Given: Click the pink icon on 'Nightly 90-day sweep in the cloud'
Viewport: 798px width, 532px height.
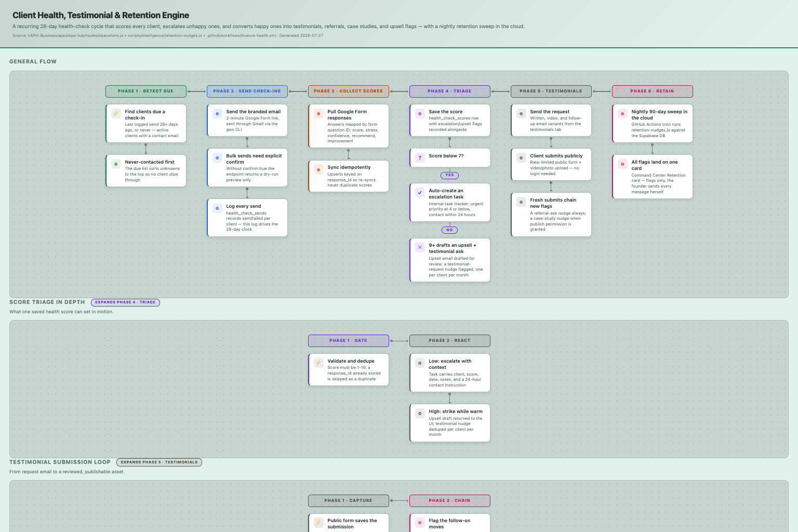Looking at the screenshot, I should coord(622,113).
